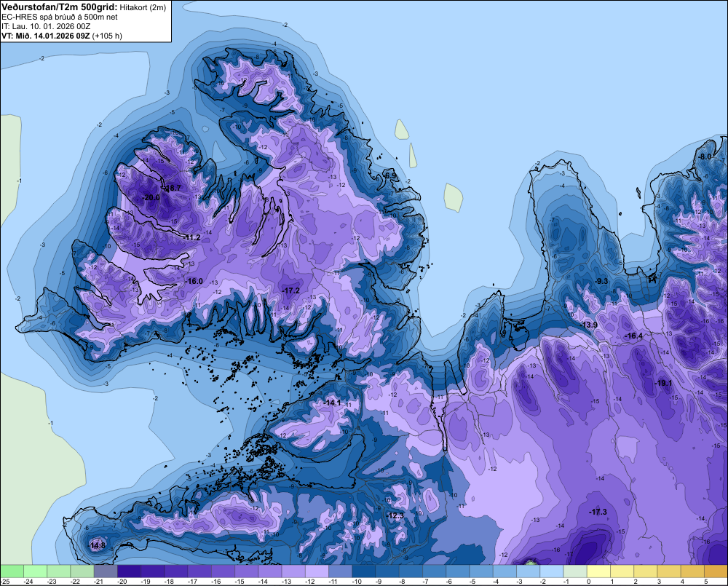Click the bold -19.1 temperature value
Screen dimensions: 728x586
[x=664, y=383]
